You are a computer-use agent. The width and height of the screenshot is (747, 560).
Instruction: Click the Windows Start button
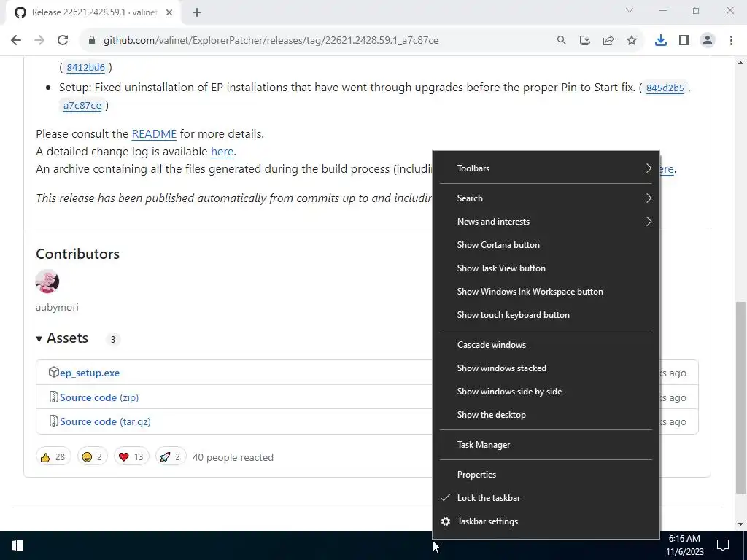18,545
